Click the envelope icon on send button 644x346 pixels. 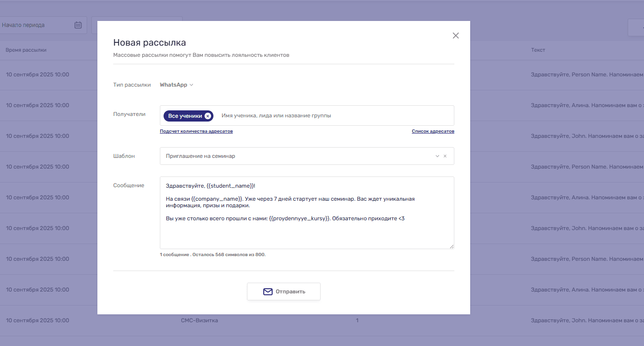267,292
